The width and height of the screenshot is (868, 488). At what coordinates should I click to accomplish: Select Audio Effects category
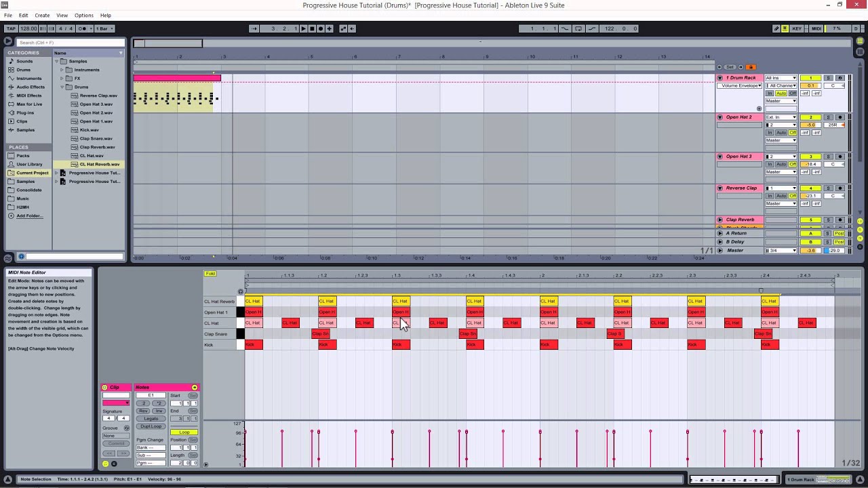(31, 87)
